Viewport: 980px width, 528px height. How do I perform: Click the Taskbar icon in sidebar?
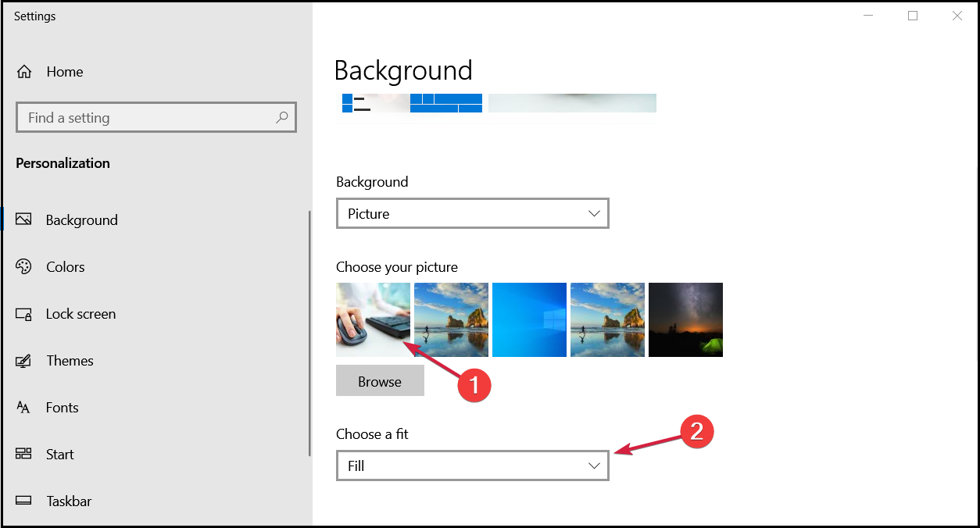23,501
